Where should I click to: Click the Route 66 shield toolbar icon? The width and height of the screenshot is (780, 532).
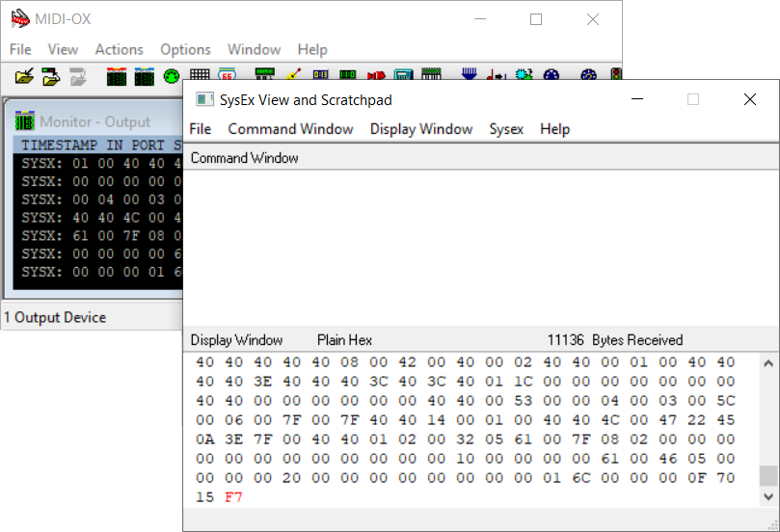(227, 74)
